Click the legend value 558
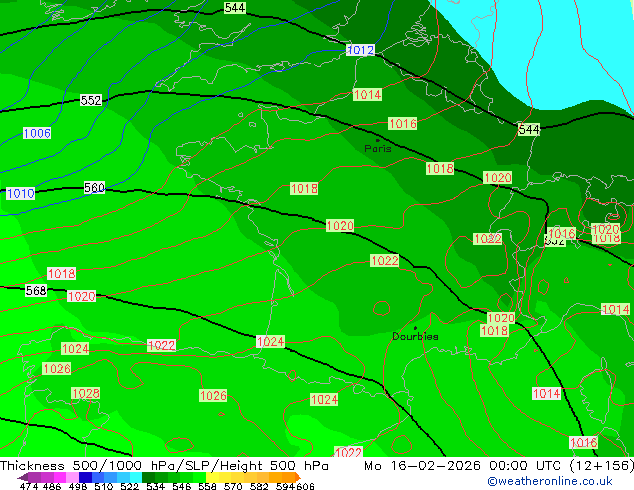Image resolution: width=634 pixels, height=490 pixels. pyautogui.click(x=207, y=486)
